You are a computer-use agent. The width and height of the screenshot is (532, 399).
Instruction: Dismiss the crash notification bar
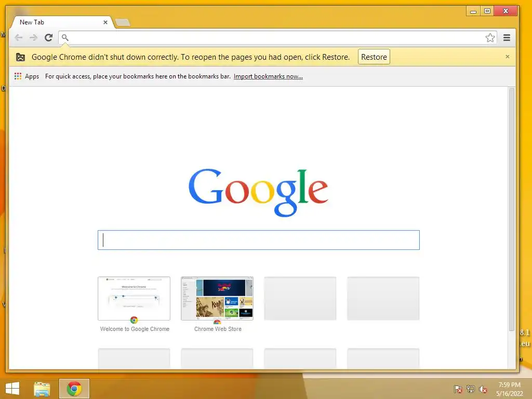point(507,57)
